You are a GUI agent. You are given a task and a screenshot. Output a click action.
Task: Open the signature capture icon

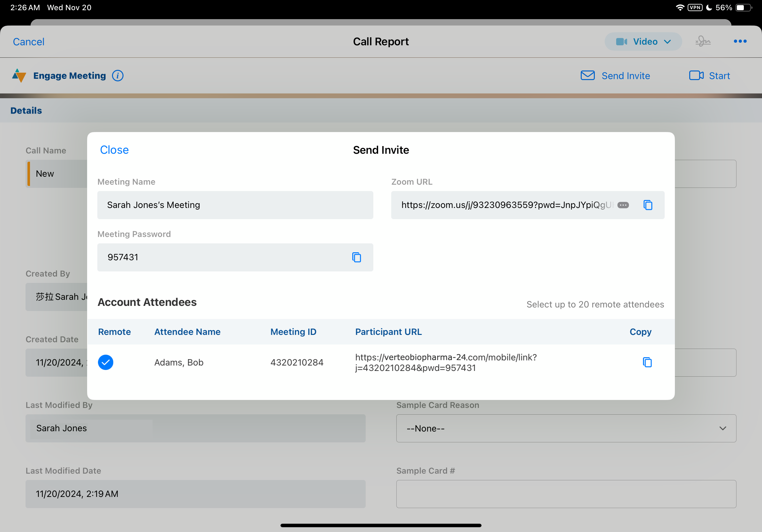tap(703, 41)
